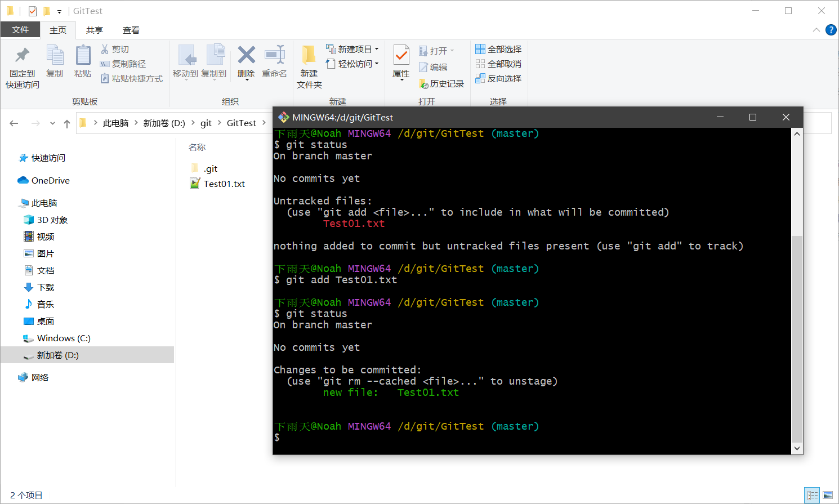Select Windows (C:) drive
The image size is (839, 504).
[57, 338]
